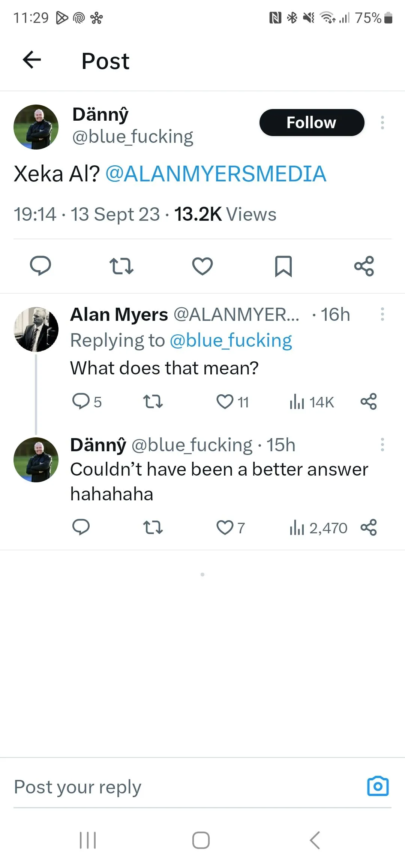Image resolution: width=405 pixels, height=868 pixels.
Task: Bookmark the main post
Action: (x=283, y=266)
